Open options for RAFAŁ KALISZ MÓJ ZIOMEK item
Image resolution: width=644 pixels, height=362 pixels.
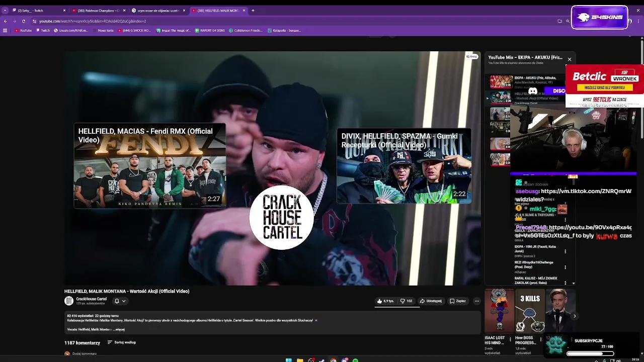pos(566,283)
